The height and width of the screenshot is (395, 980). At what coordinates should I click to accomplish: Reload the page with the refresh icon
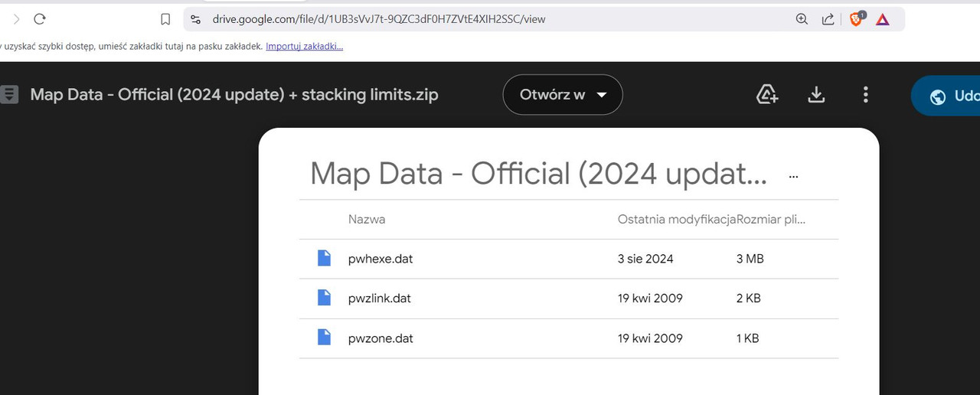pos(40,19)
